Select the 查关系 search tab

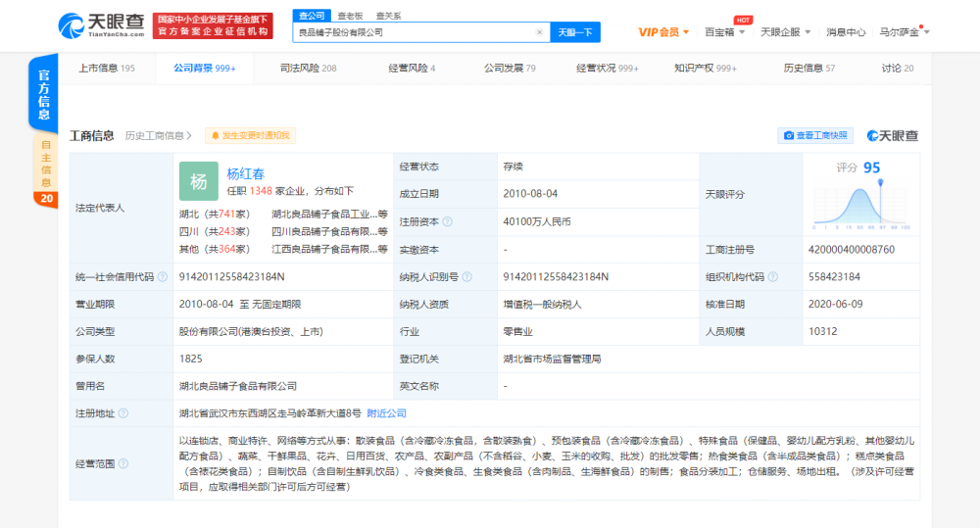click(x=389, y=16)
